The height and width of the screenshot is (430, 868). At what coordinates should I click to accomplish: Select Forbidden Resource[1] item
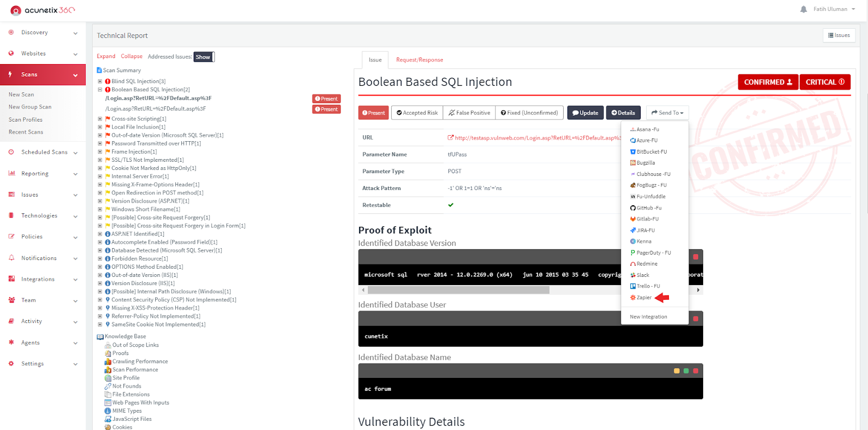(x=139, y=259)
